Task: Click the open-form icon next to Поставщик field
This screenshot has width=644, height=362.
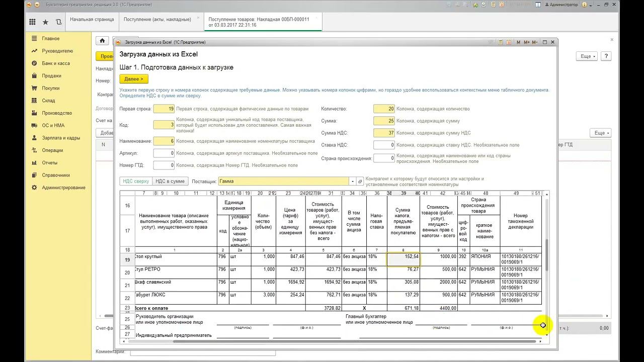Action: click(360, 182)
